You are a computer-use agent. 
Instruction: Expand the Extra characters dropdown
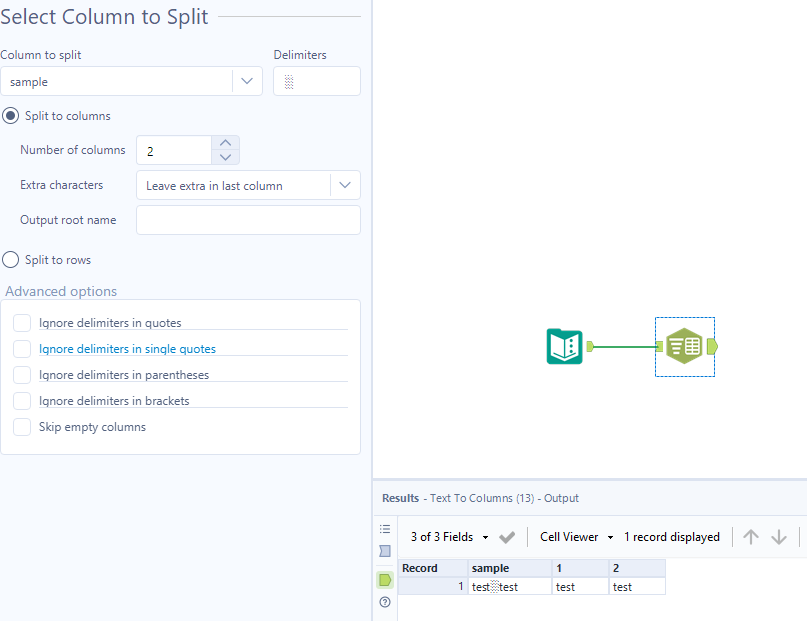pos(345,185)
